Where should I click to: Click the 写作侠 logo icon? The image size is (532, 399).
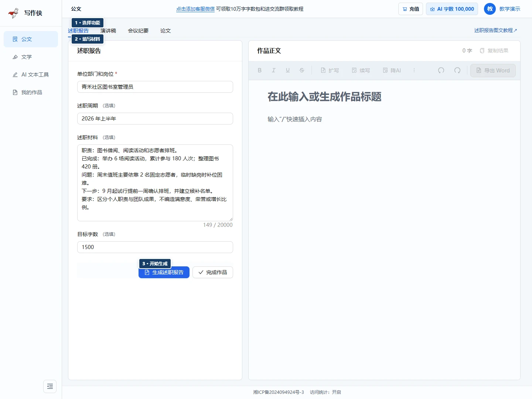[14, 13]
